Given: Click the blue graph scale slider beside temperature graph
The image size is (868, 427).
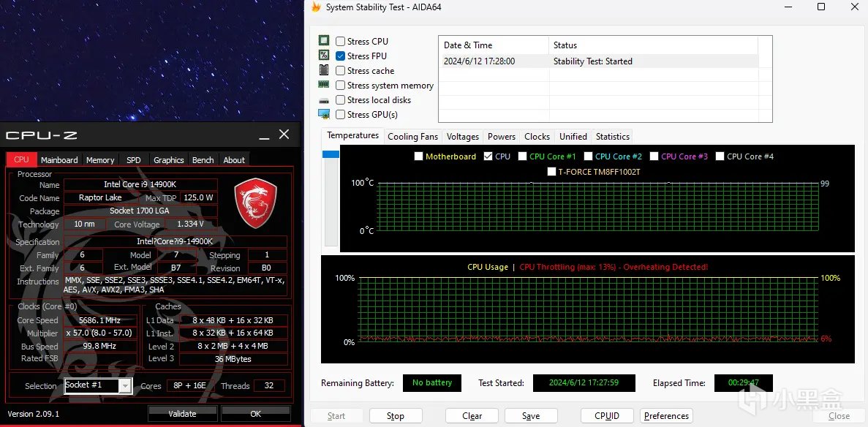Looking at the screenshot, I should coord(331,154).
